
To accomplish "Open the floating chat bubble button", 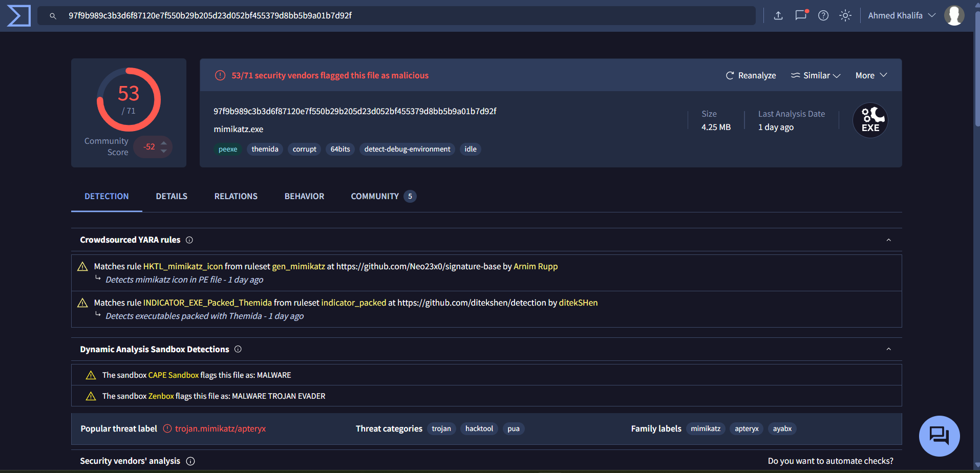I will pos(939,436).
